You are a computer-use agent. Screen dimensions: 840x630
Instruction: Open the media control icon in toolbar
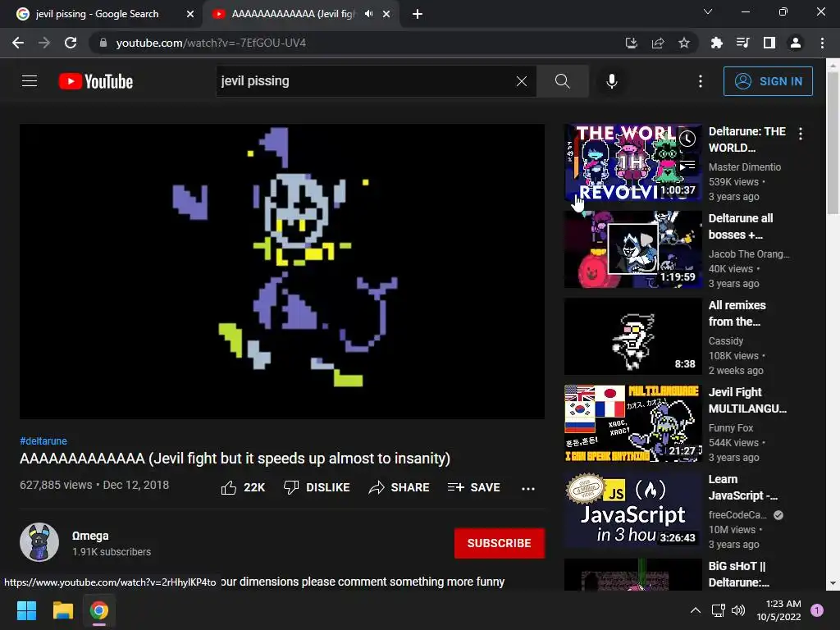742,43
